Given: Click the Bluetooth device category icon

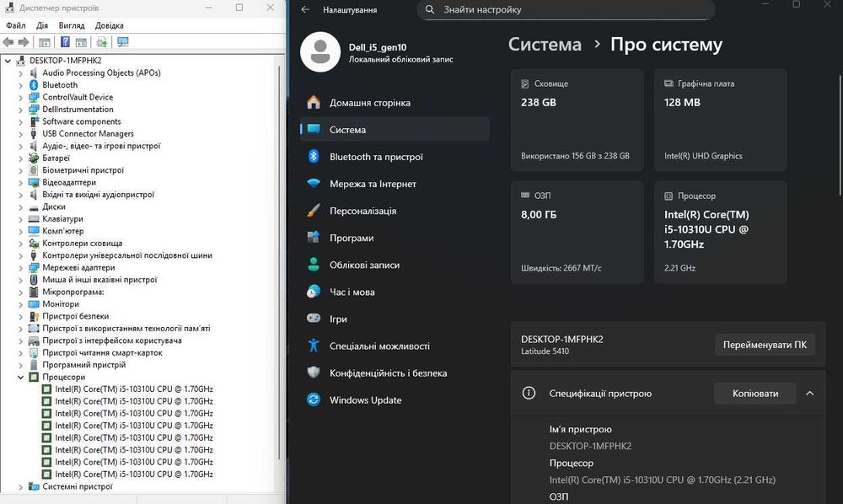Looking at the screenshot, I should coord(34,85).
